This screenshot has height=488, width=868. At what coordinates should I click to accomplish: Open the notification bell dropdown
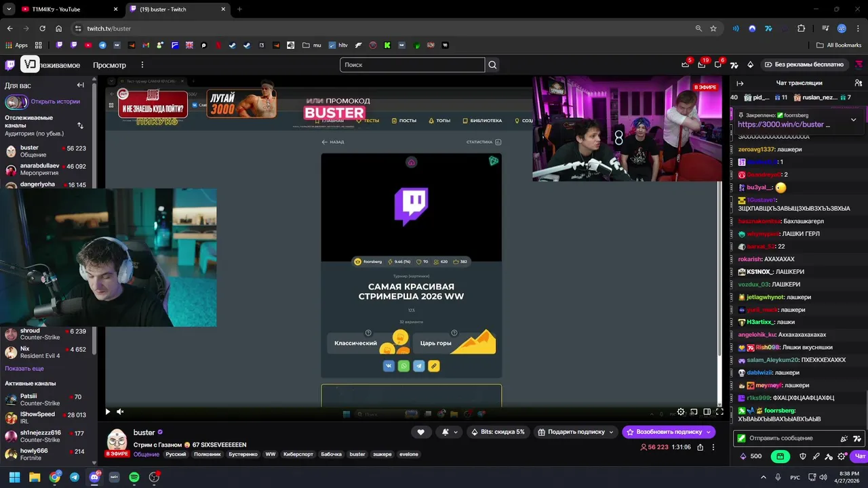(x=450, y=432)
